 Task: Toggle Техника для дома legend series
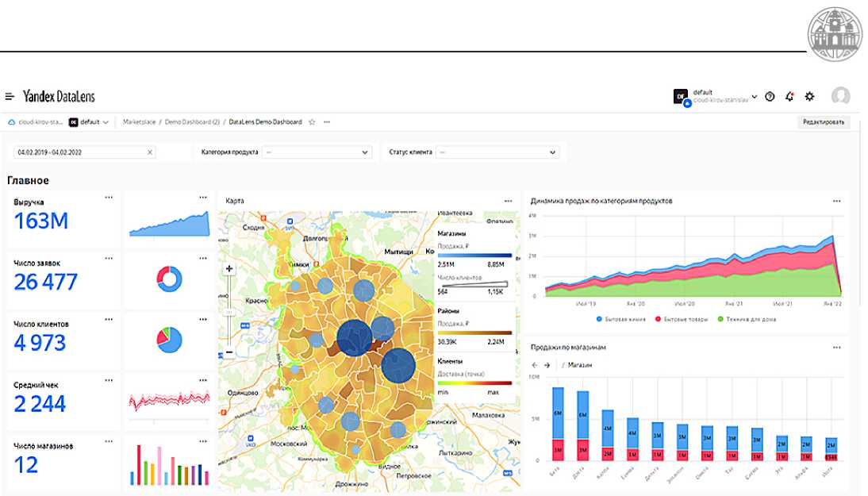tap(747, 319)
